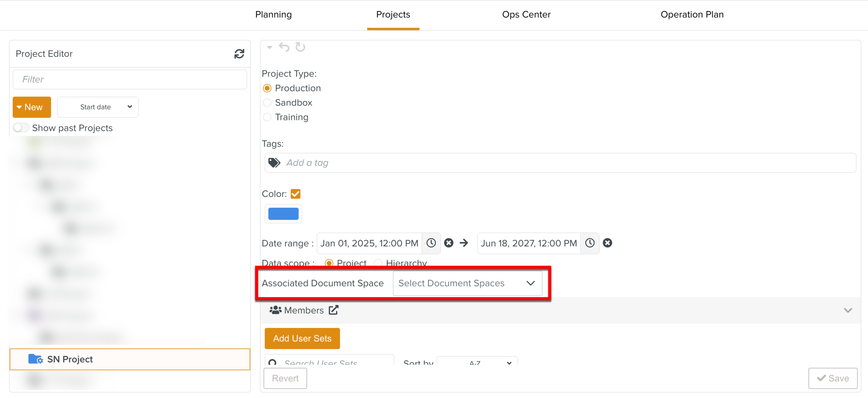Select Sandbox project type
Image resolution: width=868 pixels, height=398 pixels.
(x=267, y=103)
